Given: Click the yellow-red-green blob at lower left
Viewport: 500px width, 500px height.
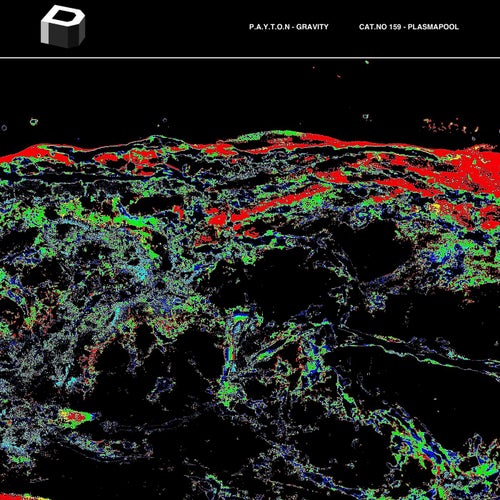Looking at the screenshot, I should pyautogui.click(x=75, y=416).
